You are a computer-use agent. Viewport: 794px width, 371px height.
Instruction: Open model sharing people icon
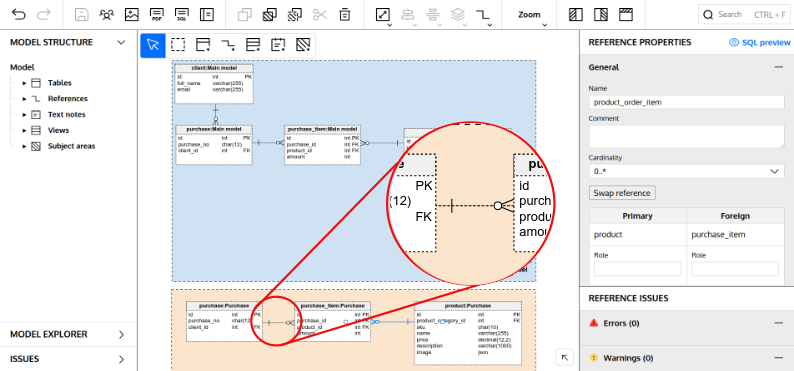point(107,15)
